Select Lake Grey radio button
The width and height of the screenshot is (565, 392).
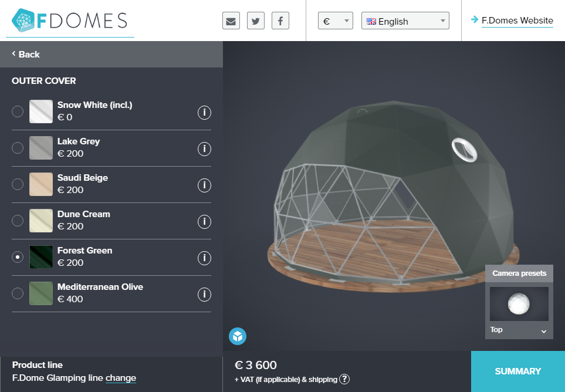click(18, 148)
